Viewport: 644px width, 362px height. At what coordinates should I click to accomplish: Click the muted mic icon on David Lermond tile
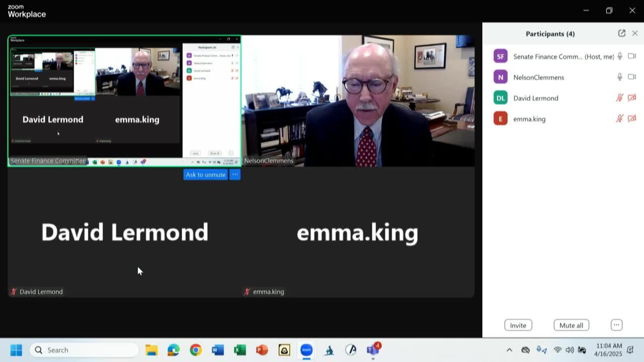click(x=14, y=292)
